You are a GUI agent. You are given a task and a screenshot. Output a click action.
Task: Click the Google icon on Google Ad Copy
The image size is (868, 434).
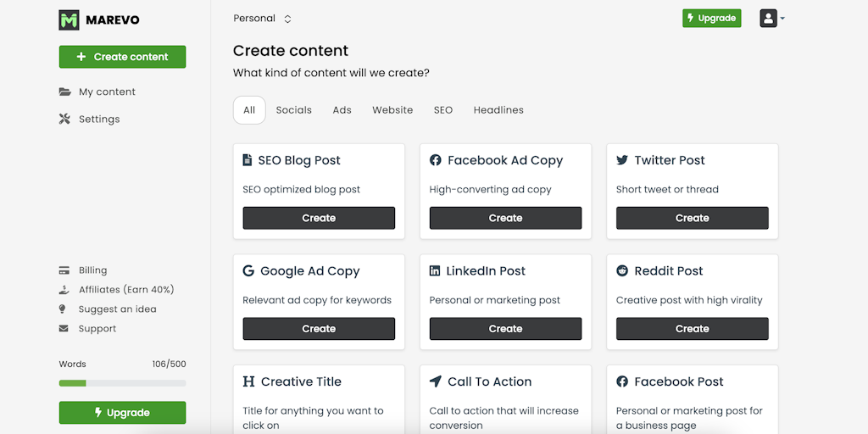248,271
